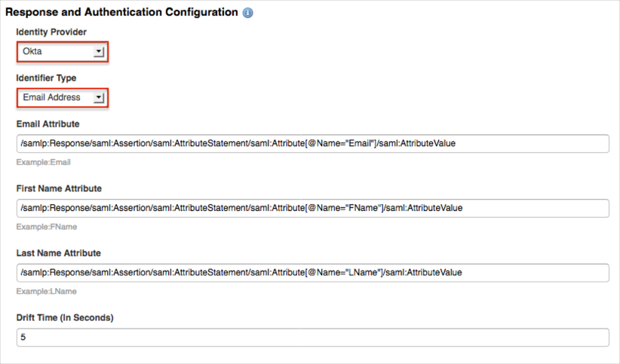The height and width of the screenshot is (364, 620).
Task: Click the Drift Time (In Seconds) label
Action: coord(65,317)
